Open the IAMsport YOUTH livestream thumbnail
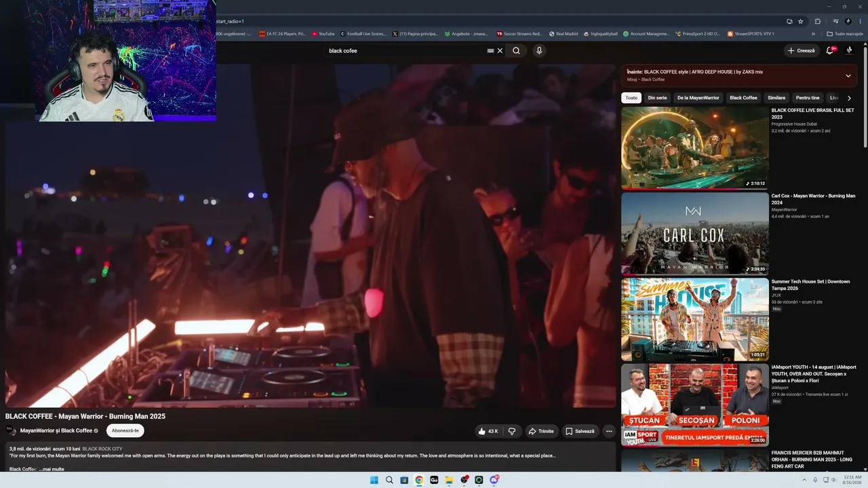Screen dimensions: 868x488 tap(695, 405)
